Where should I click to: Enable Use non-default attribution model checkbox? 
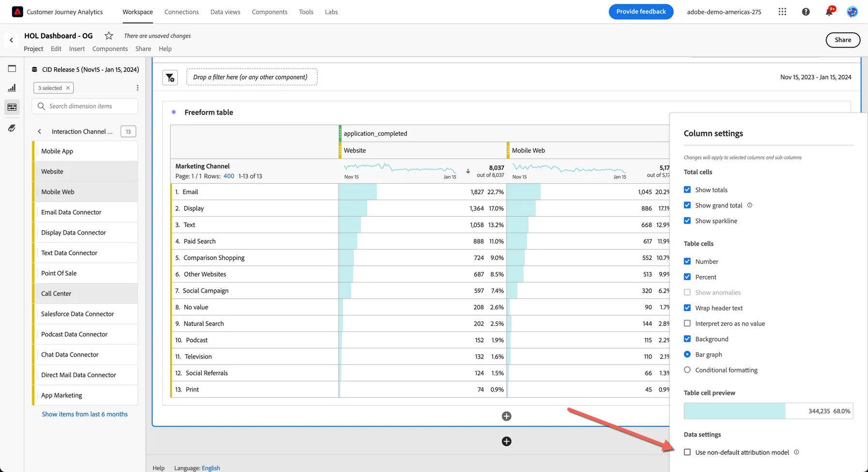(687, 452)
